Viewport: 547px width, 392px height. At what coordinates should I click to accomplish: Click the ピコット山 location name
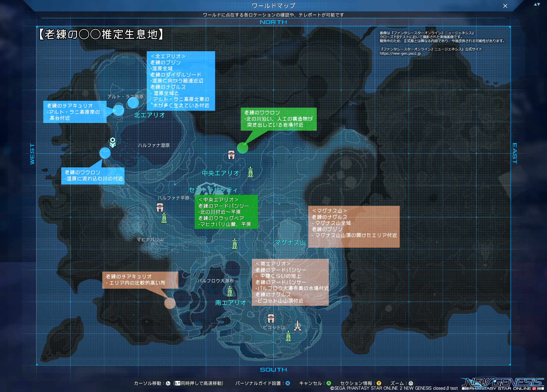(274, 327)
